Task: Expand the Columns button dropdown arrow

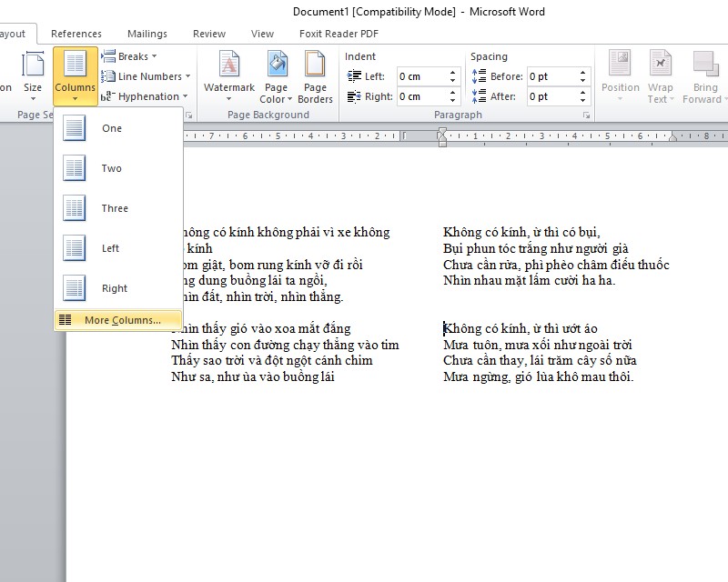Action: click(76, 99)
